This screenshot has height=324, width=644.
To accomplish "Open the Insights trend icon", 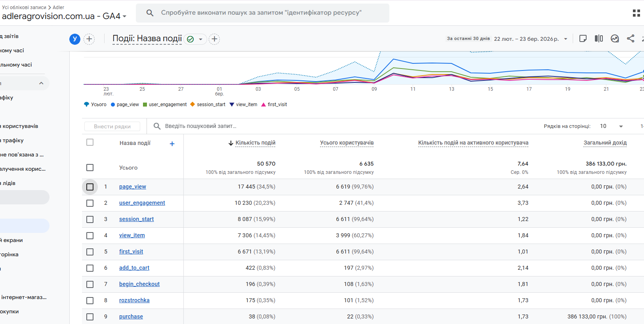I will [x=615, y=38].
